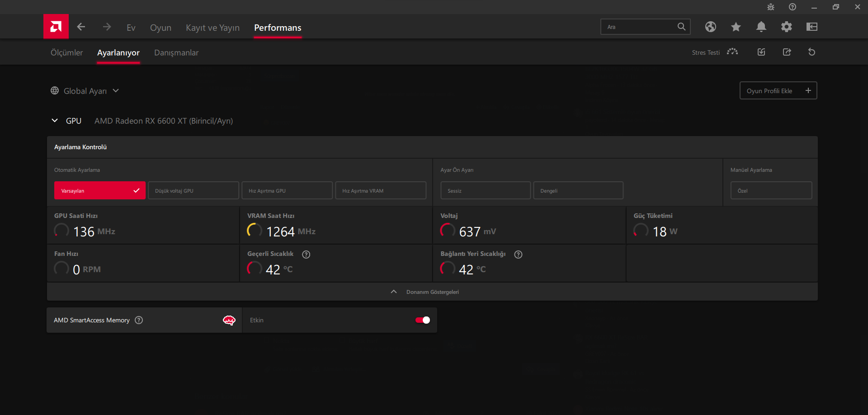Select Düşük voltaj GPU tuning option

click(x=193, y=190)
